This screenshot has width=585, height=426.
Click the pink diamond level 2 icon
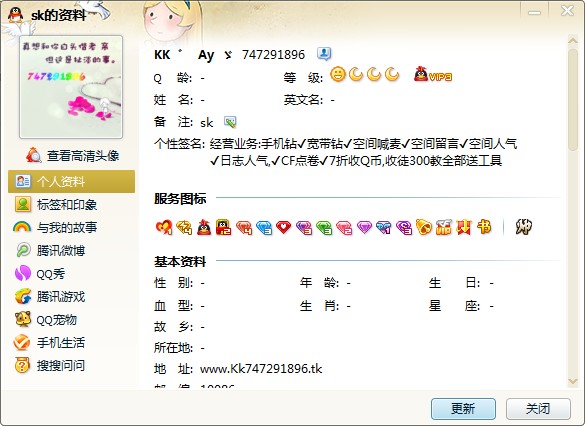click(344, 227)
